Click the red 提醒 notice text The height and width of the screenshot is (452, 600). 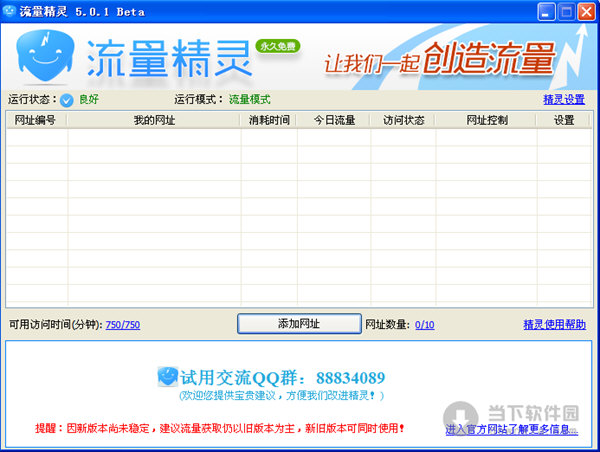220,428
